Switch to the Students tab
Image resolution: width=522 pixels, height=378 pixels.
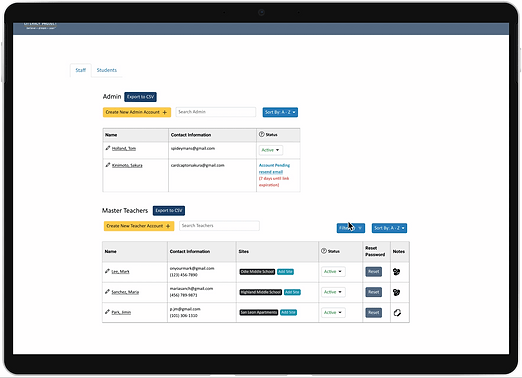[x=107, y=70]
